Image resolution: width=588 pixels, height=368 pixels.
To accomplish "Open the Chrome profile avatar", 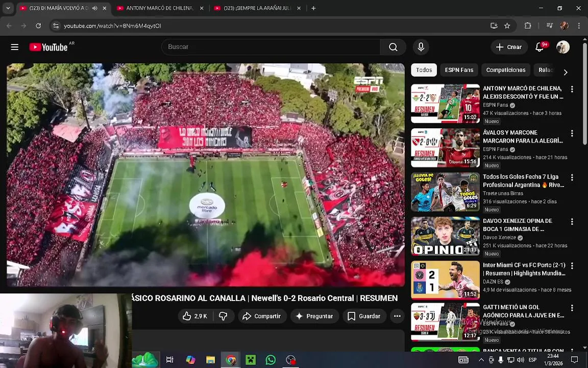I will (x=564, y=26).
